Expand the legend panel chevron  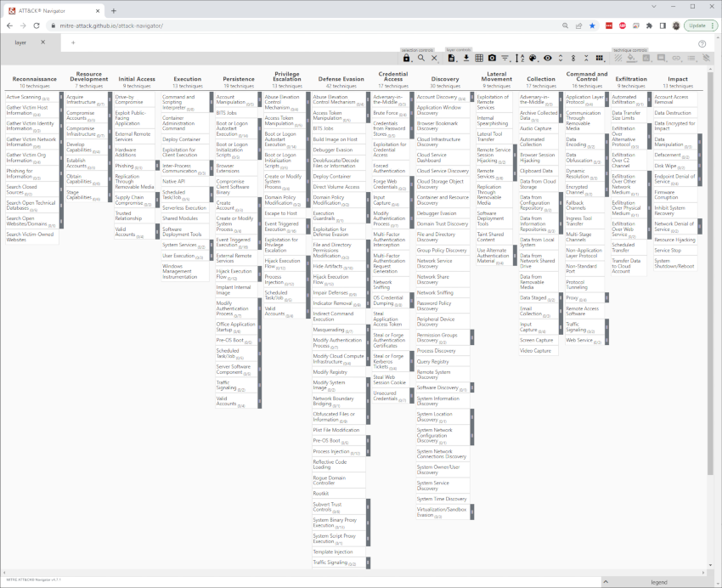(x=606, y=582)
